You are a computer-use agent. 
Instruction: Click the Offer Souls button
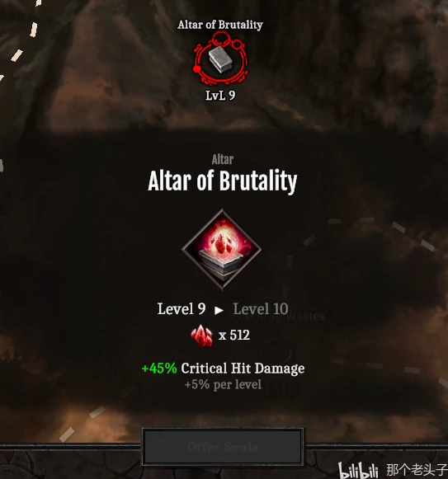[x=223, y=447]
